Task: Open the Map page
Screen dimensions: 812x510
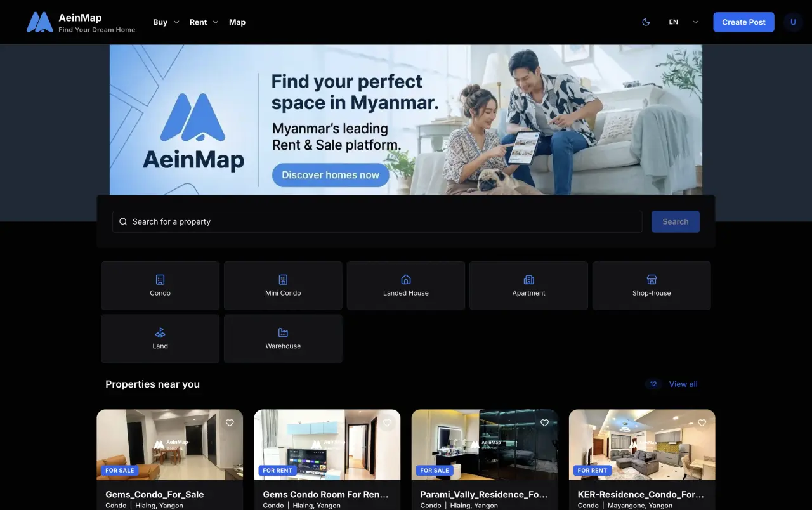Action: (x=237, y=22)
